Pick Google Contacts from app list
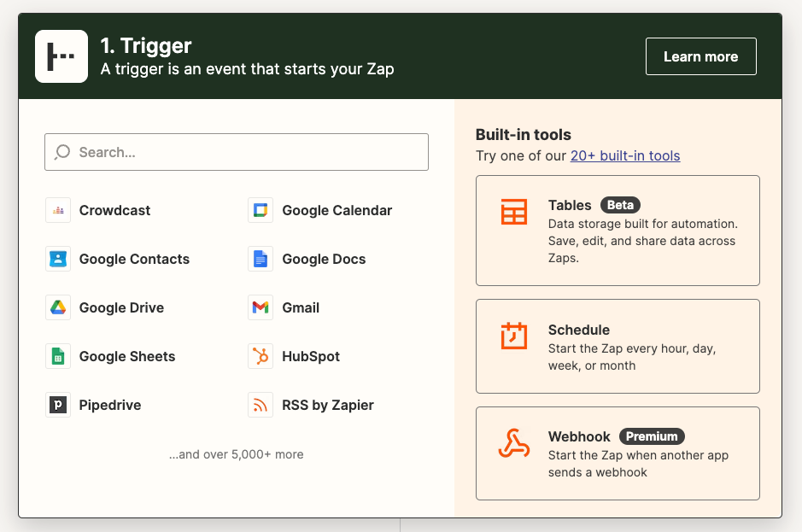Image resolution: width=802 pixels, height=532 pixels. [134, 259]
